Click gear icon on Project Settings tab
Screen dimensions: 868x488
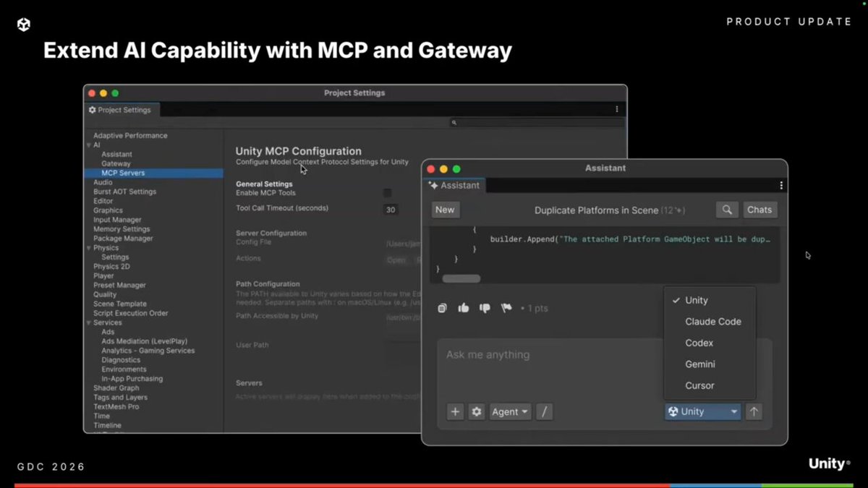(x=93, y=110)
